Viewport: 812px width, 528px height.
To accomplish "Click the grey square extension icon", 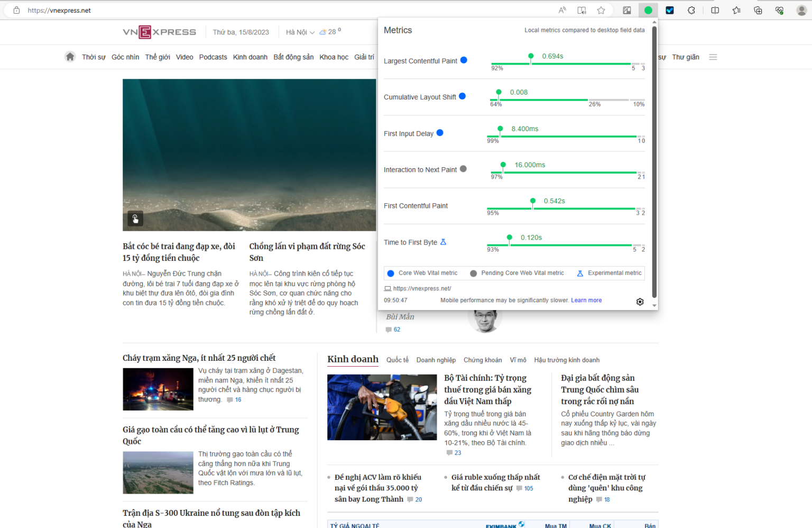I will click(627, 10).
